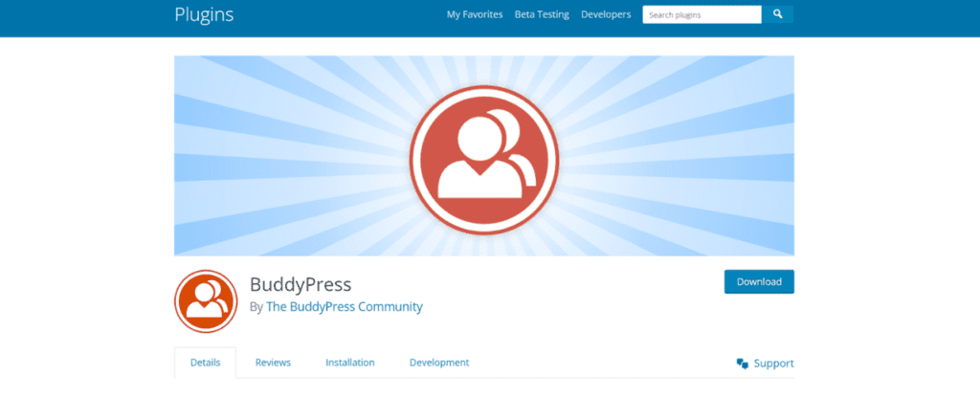The width and height of the screenshot is (980, 398).
Task: Open the Support link
Action: pyautogui.click(x=773, y=364)
